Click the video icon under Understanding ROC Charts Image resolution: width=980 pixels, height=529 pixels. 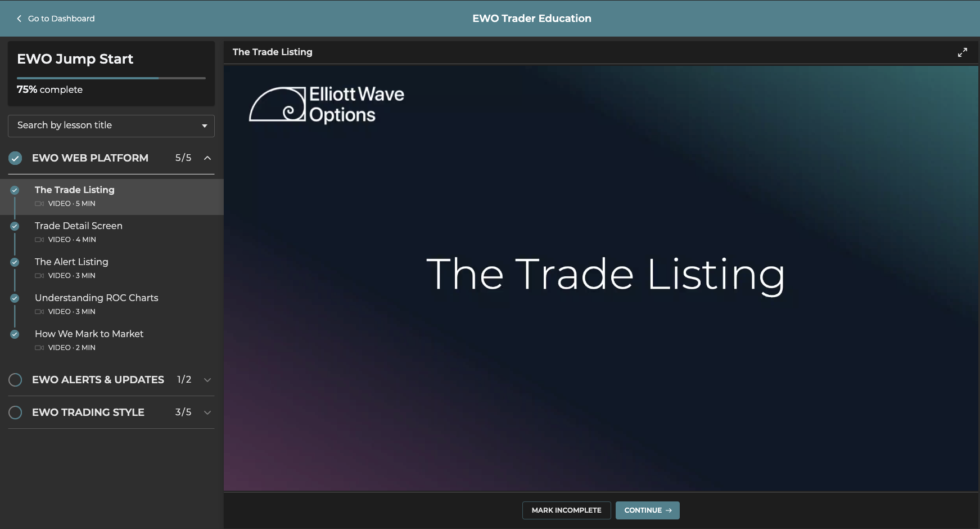pos(39,312)
